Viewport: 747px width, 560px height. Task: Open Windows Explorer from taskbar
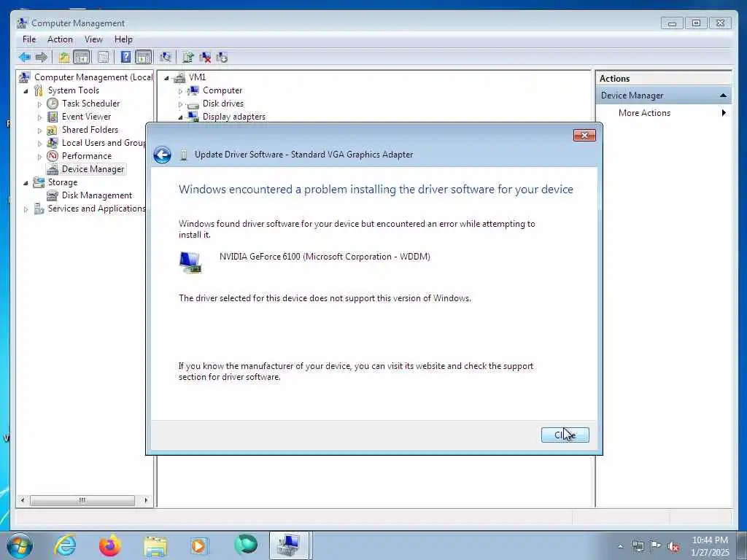point(155,545)
